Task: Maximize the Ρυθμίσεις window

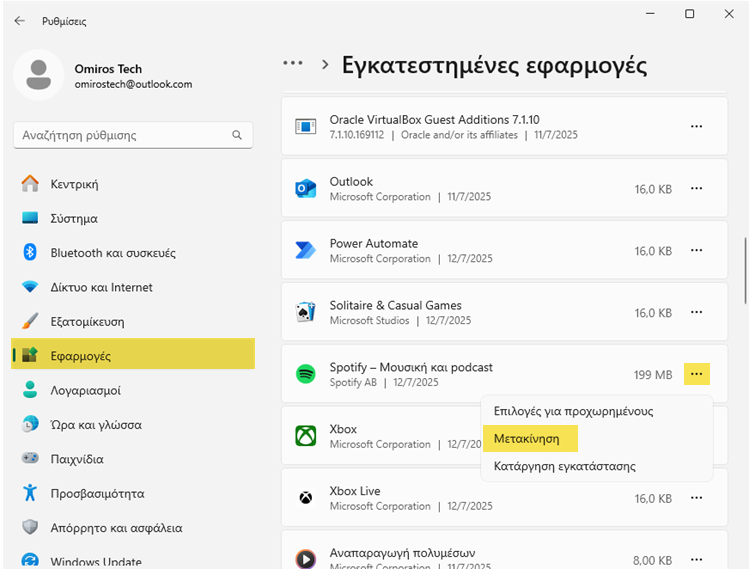Action: tap(689, 14)
